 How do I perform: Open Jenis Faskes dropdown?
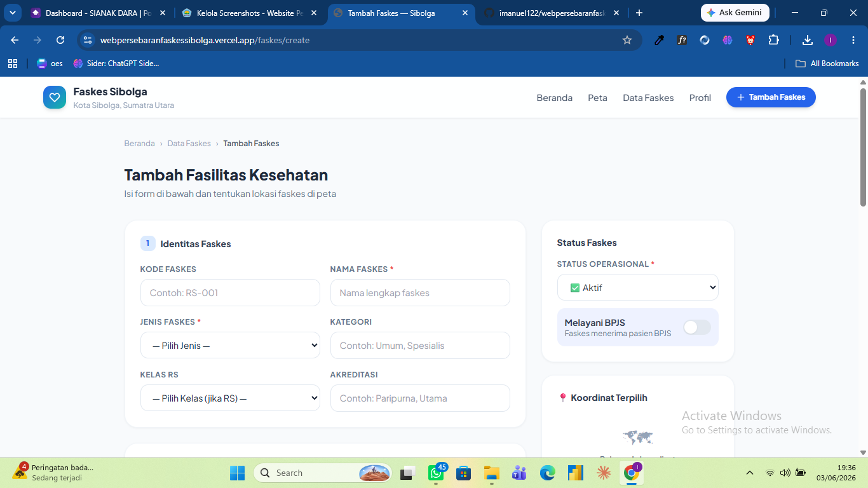pos(230,345)
